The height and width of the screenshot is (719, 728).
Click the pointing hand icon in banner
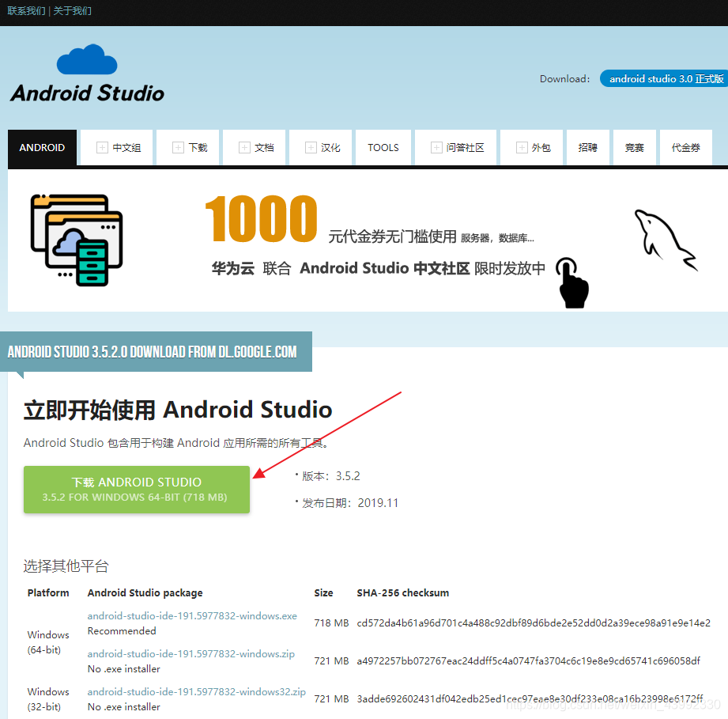click(573, 282)
